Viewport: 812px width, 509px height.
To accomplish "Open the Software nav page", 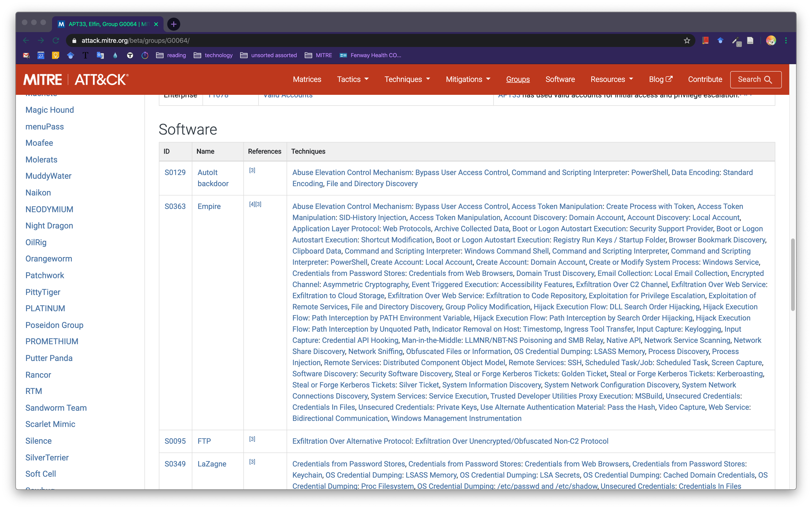I will point(560,79).
